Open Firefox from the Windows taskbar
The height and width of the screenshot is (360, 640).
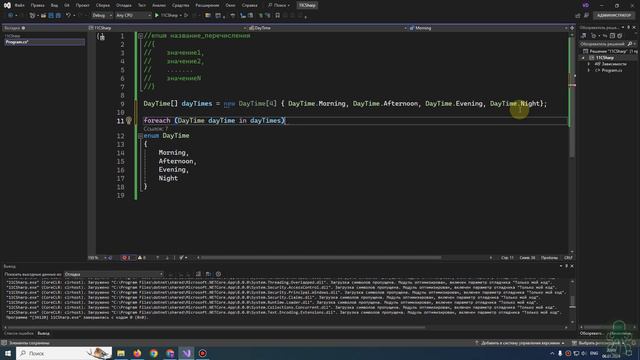tap(137, 353)
